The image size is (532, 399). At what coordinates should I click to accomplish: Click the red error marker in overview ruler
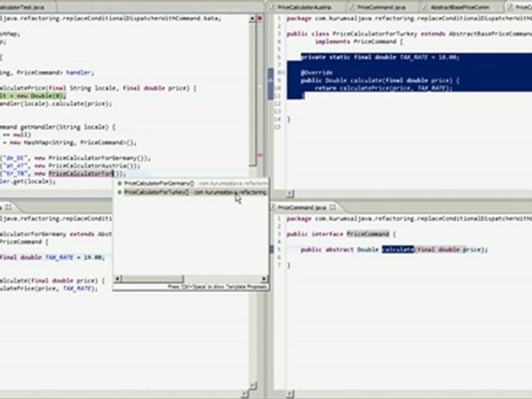point(259,156)
